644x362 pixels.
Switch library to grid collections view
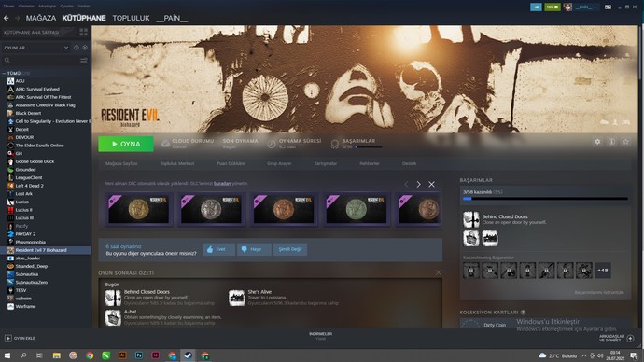tap(83, 32)
